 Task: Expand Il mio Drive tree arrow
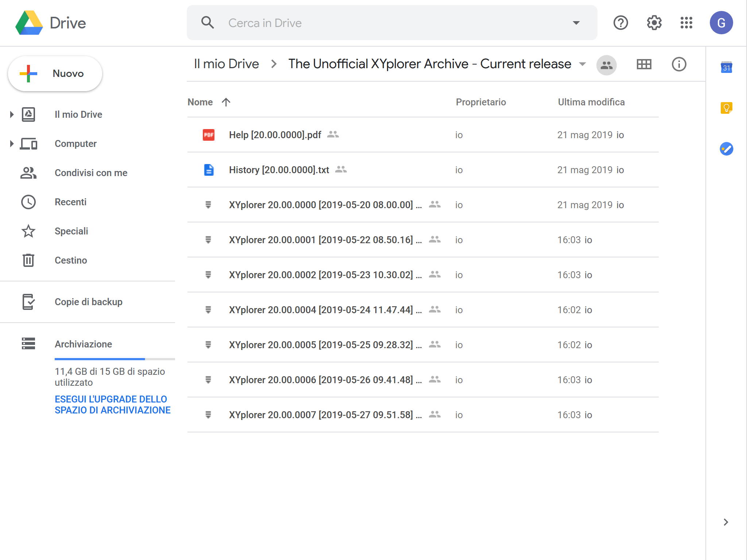click(x=12, y=114)
